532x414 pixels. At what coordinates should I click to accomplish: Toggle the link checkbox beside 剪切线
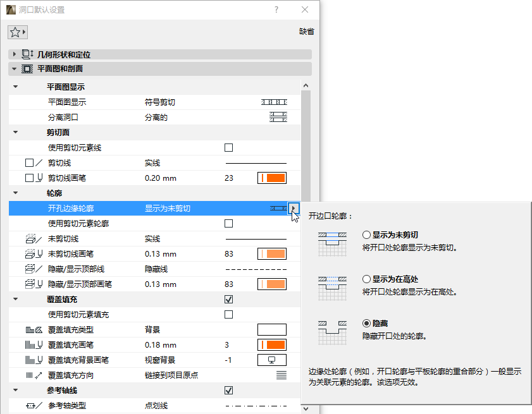point(30,162)
